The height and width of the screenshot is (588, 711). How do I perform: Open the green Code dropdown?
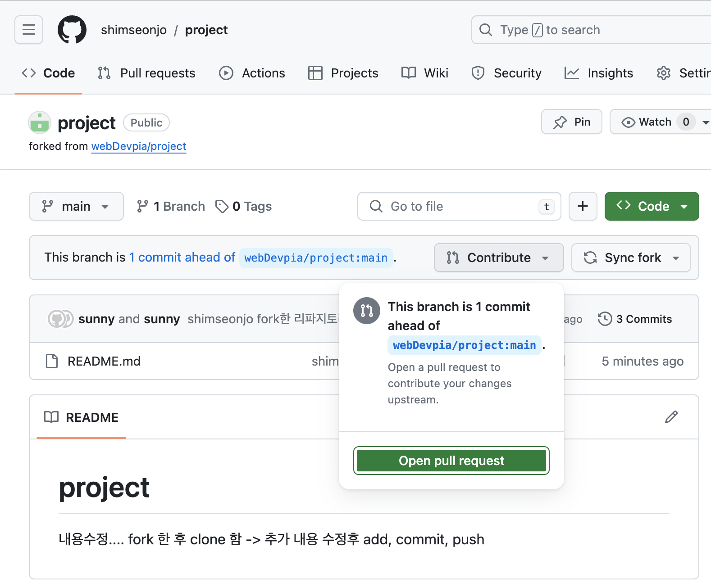coord(652,206)
